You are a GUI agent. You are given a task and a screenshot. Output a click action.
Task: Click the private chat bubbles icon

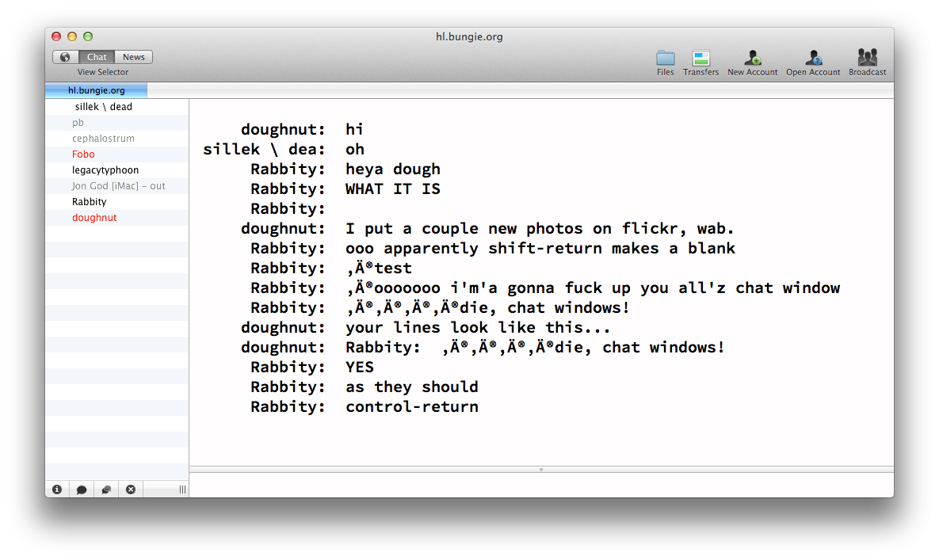click(x=106, y=490)
